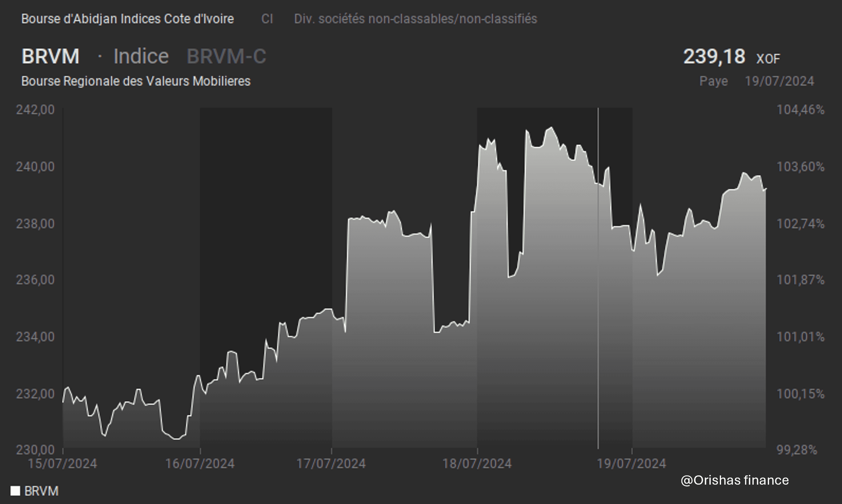Image resolution: width=842 pixels, height=504 pixels.
Task: Click the 232,00 y-axis label
Action: point(35,394)
